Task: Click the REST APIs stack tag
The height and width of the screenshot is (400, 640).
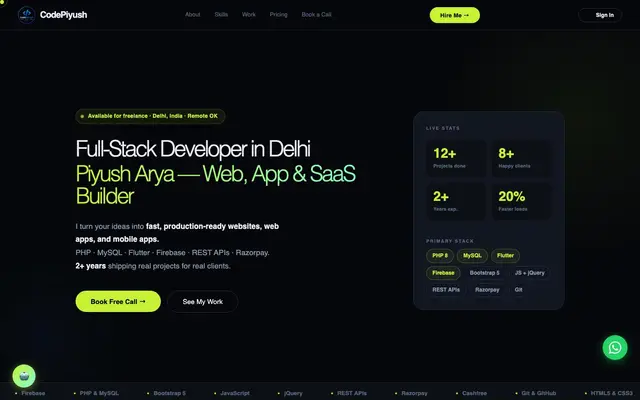Action: [446, 289]
